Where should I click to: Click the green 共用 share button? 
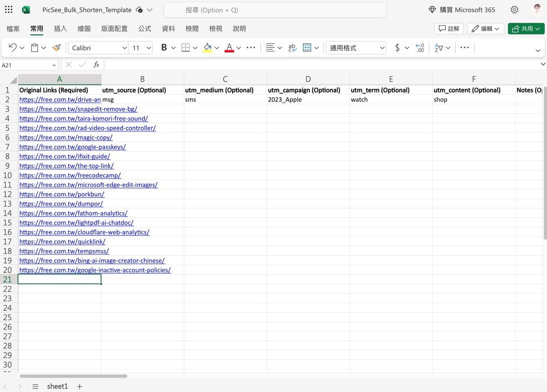click(x=526, y=29)
